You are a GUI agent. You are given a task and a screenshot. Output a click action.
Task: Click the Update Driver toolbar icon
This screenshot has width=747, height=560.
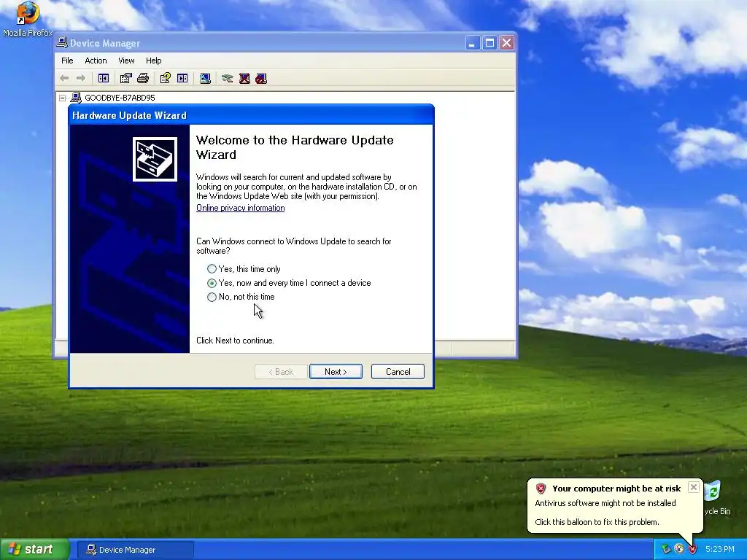tap(228, 78)
